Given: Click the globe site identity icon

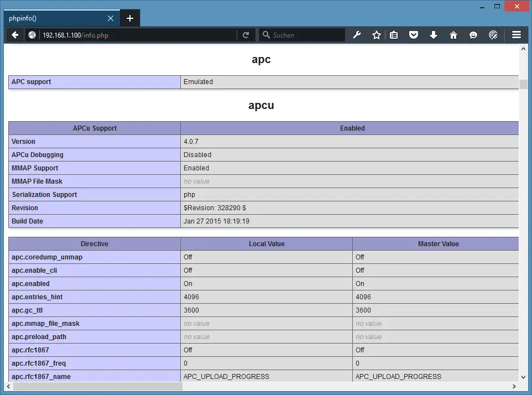Looking at the screenshot, I should [32, 35].
